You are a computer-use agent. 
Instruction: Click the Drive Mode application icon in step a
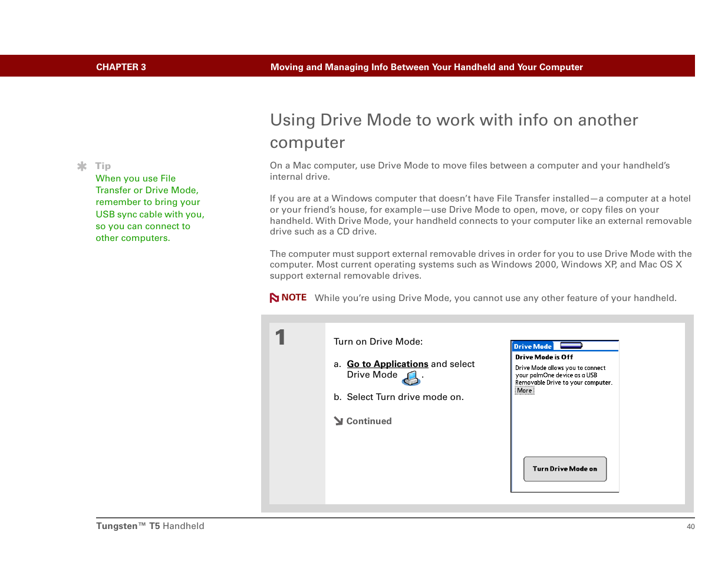[411, 378]
